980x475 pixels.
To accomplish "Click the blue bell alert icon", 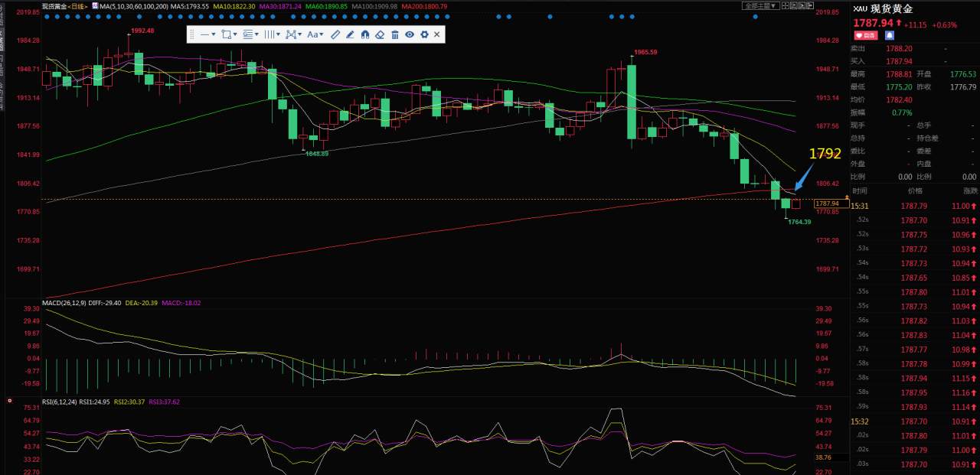I will point(890,34).
